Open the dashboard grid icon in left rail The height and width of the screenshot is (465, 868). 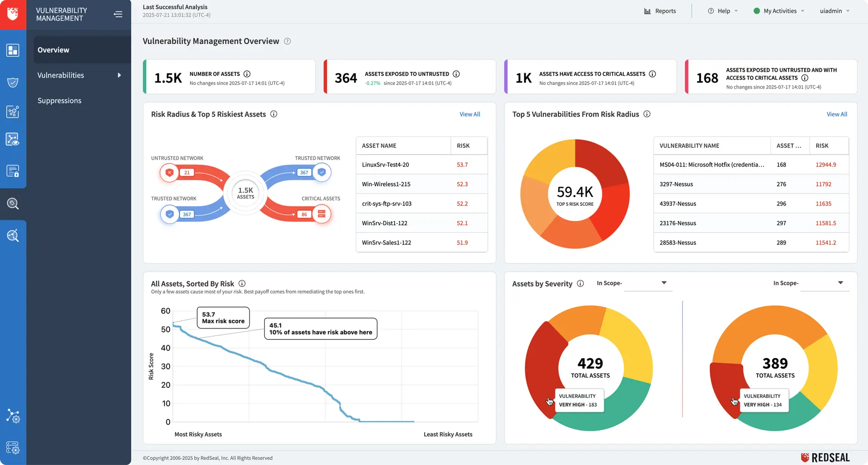13,50
